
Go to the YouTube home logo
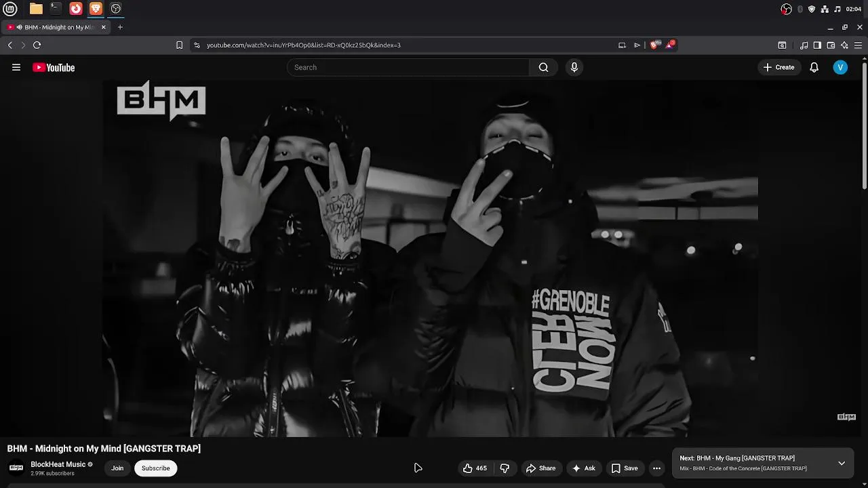point(54,67)
